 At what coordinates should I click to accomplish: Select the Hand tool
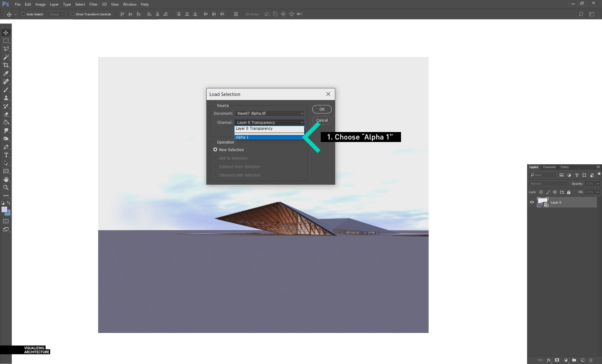(6, 179)
